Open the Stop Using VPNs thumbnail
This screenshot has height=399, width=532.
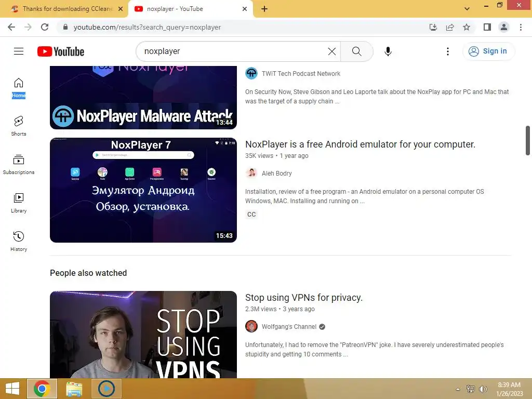(143, 335)
